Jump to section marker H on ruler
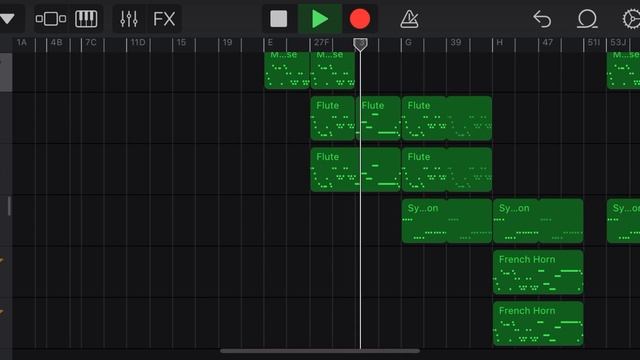This screenshot has height=360, width=640. tap(499, 42)
